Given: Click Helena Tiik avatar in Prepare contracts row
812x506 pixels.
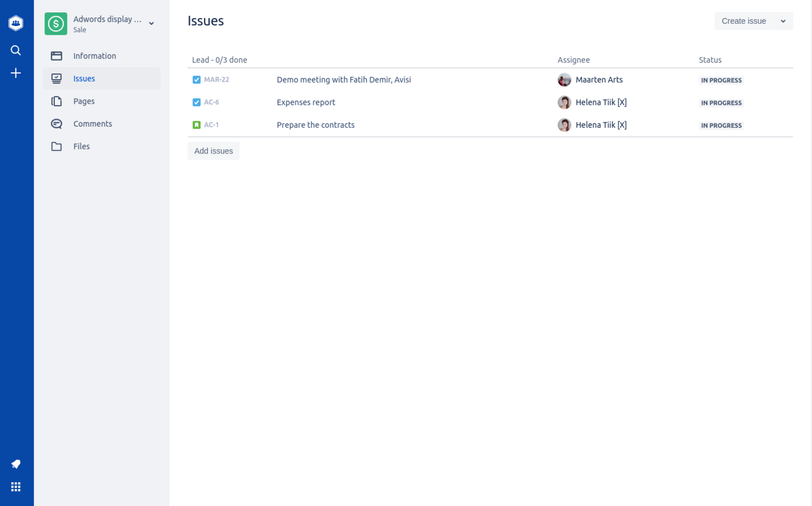Looking at the screenshot, I should click(x=564, y=125).
